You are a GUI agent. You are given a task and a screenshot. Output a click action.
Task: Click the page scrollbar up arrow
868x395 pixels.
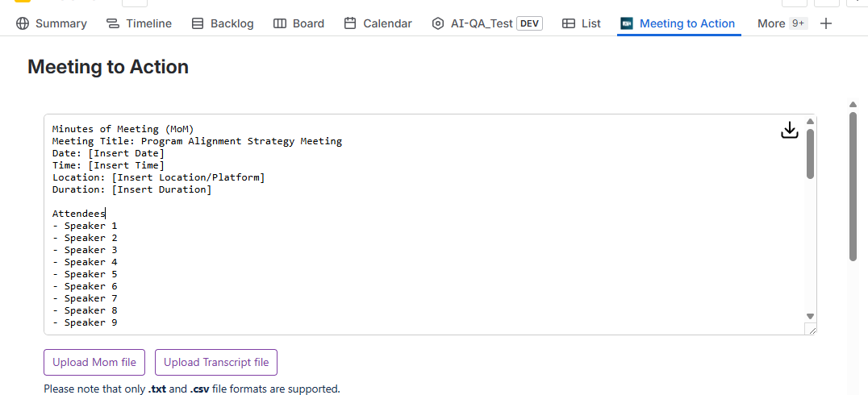(x=853, y=104)
